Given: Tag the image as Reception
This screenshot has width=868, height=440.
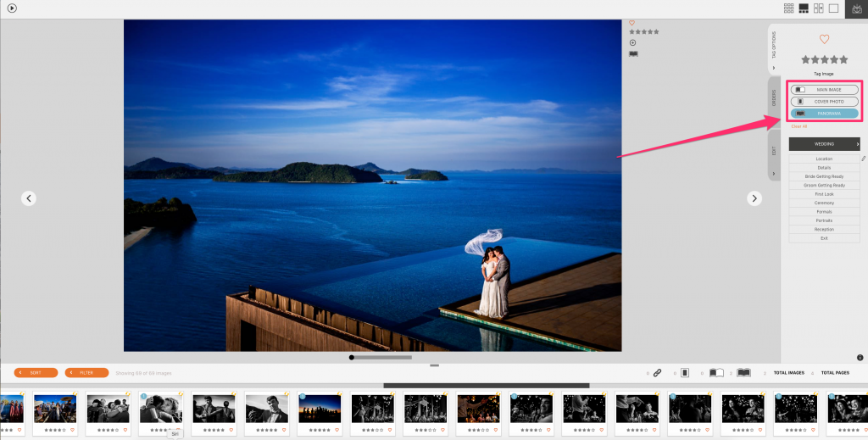Looking at the screenshot, I should pyautogui.click(x=824, y=229).
